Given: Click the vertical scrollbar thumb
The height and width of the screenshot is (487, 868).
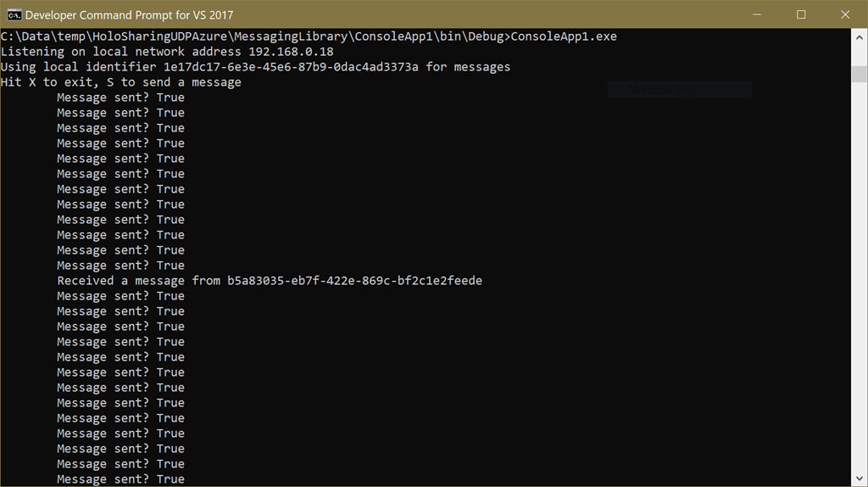Looking at the screenshot, I should (860, 74).
